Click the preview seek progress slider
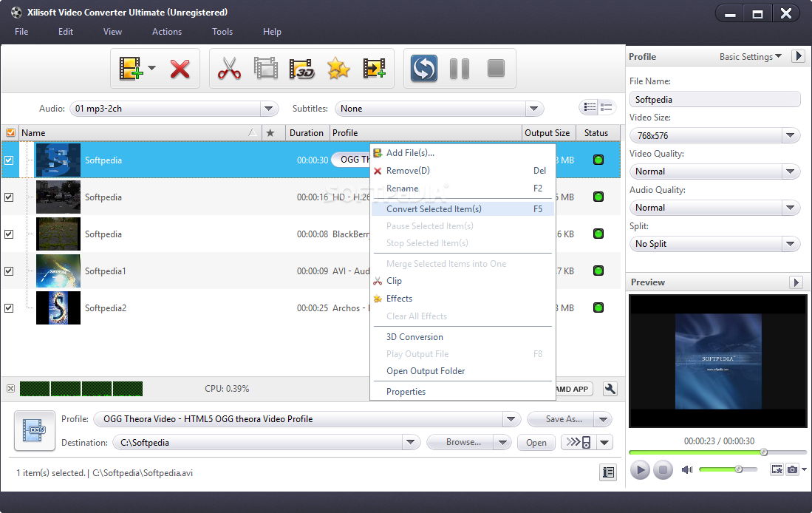Viewport: 812px width, 513px height. pyautogui.click(x=717, y=452)
